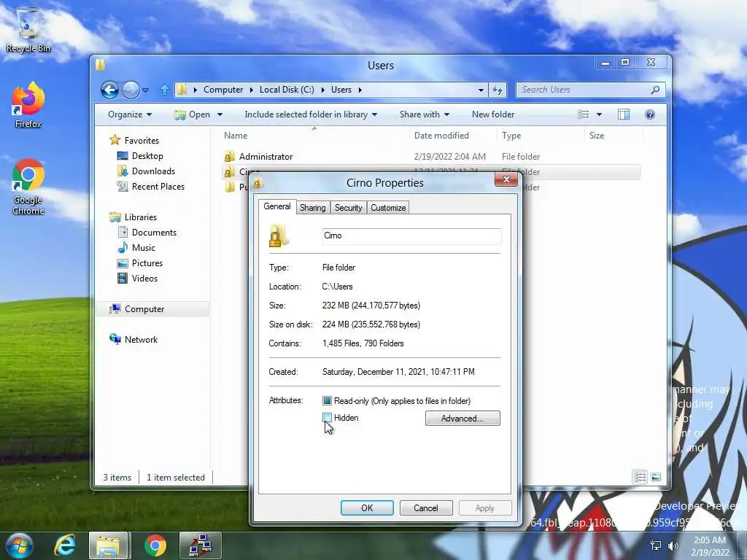Click Cancel in Cirno Properties
The width and height of the screenshot is (747, 560).
pos(426,508)
